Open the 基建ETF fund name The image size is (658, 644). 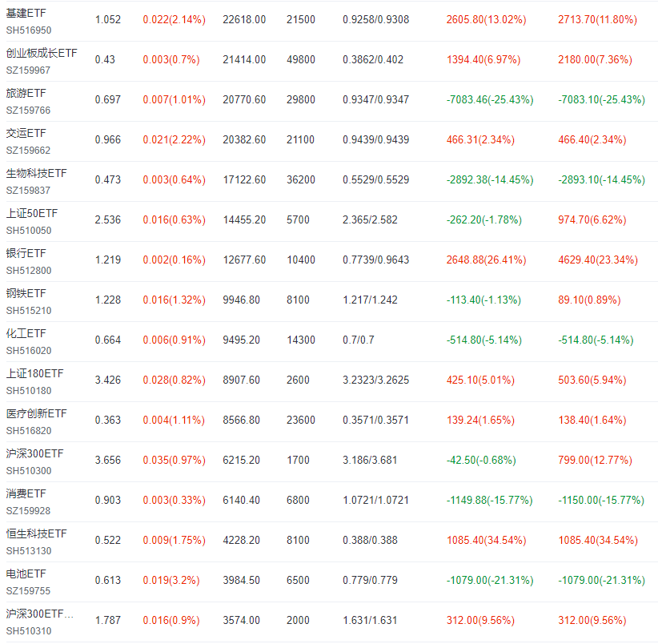click(26, 13)
